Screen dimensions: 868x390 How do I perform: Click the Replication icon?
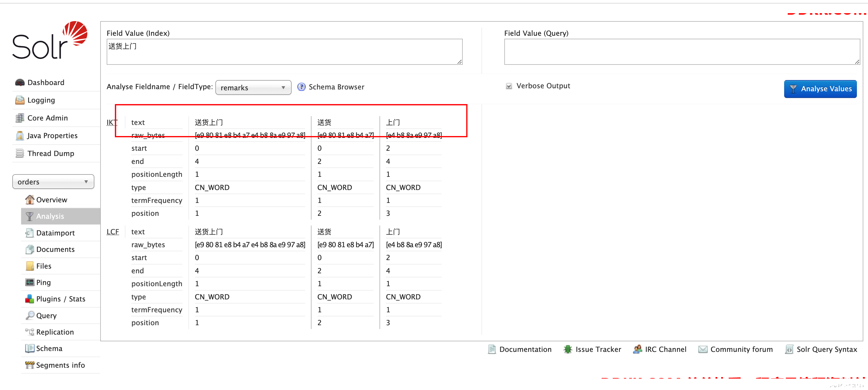30,332
